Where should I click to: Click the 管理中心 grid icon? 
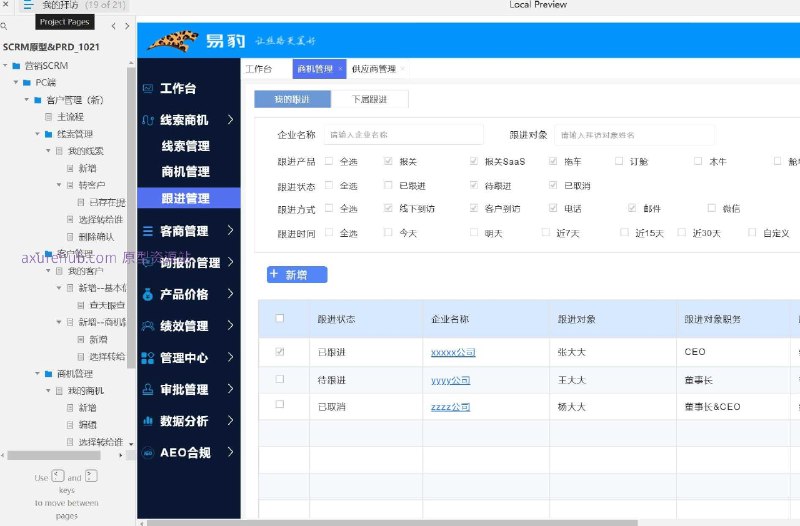point(148,358)
